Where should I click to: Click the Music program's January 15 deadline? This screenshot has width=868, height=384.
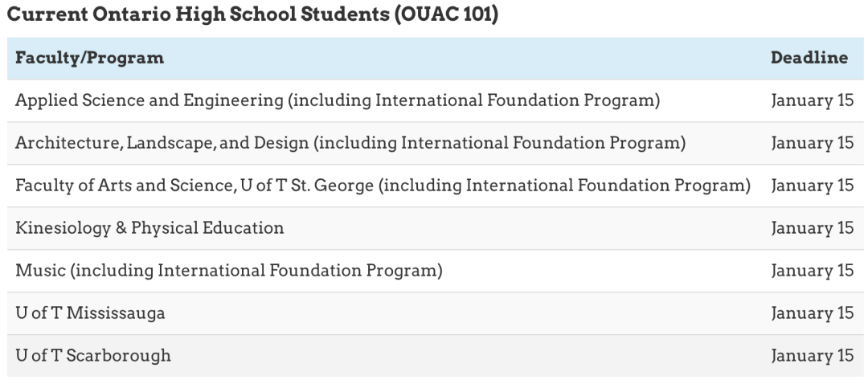pos(812,271)
